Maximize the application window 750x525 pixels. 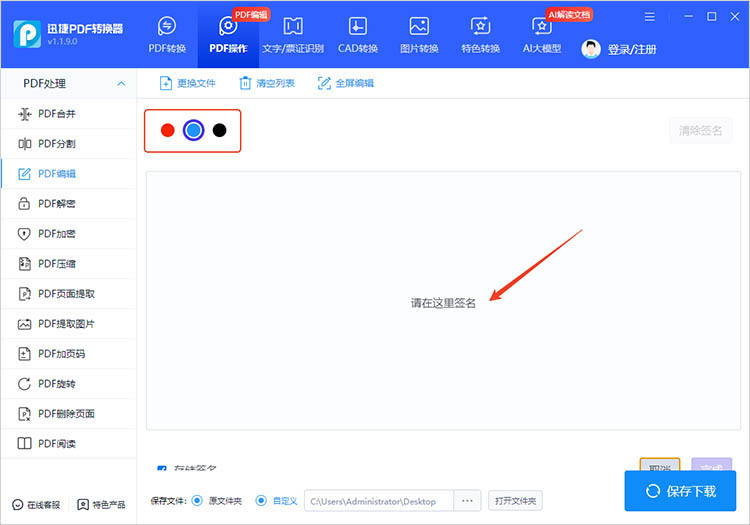[x=712, y=17]
